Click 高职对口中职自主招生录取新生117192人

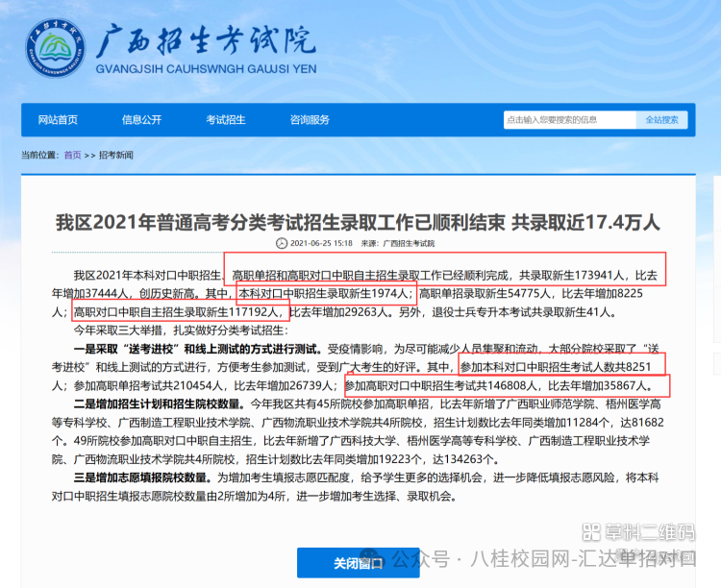coord(175,312)
